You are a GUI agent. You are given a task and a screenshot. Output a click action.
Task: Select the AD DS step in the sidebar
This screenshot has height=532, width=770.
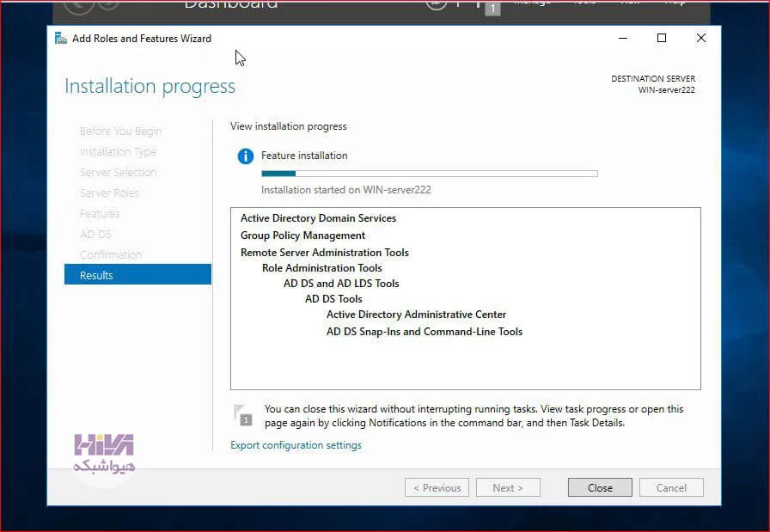pyautogui.click(x=95, y=234)
